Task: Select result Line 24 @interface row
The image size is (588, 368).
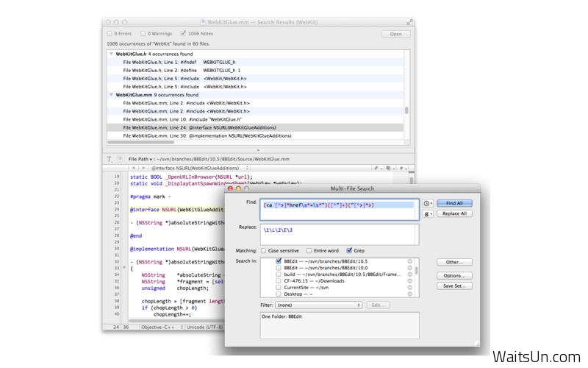Action: (x=255, y=127)
